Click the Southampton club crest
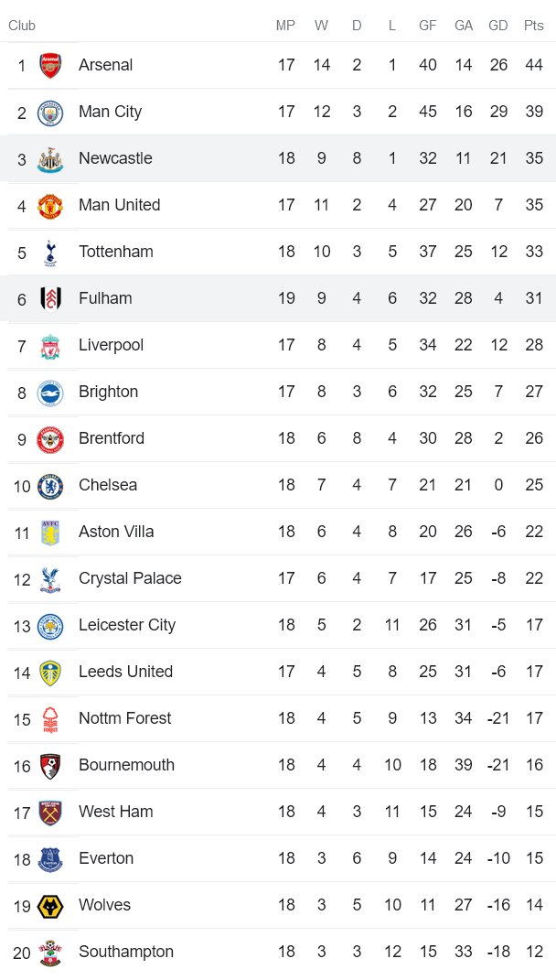 52,952
